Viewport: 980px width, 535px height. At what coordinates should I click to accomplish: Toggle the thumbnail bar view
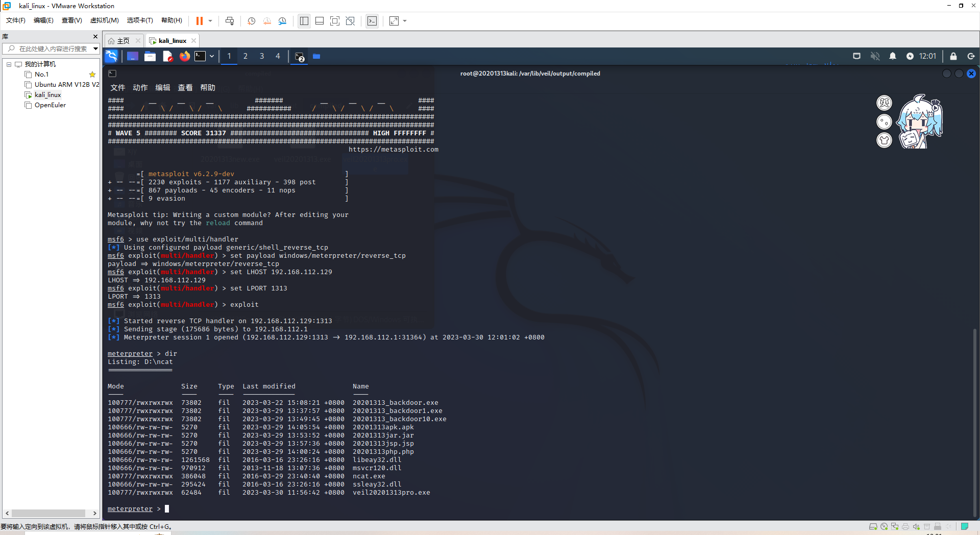point(320,21)
